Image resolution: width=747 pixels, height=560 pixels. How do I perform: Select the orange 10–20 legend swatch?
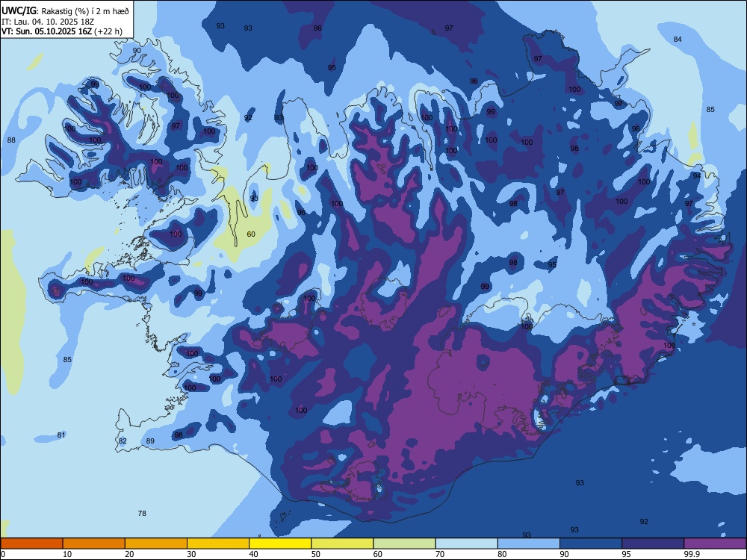coord(94,544)
